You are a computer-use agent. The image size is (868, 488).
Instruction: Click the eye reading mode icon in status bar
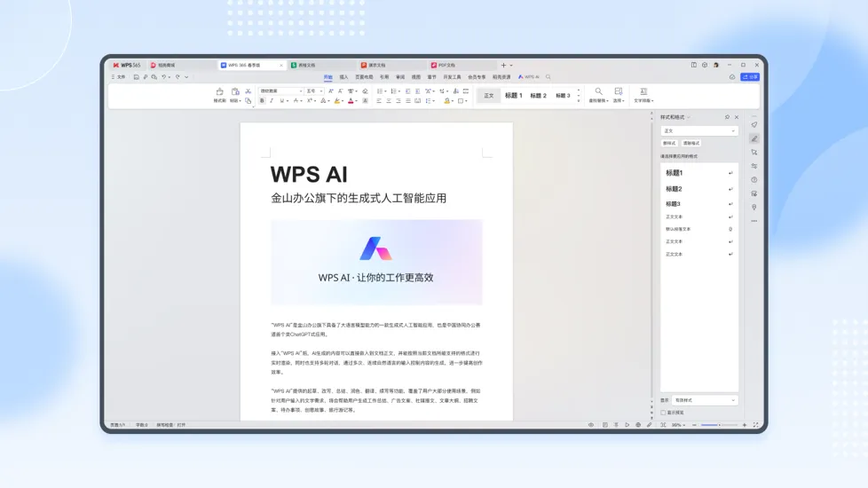pyautogui.click(x=591, y=425)
